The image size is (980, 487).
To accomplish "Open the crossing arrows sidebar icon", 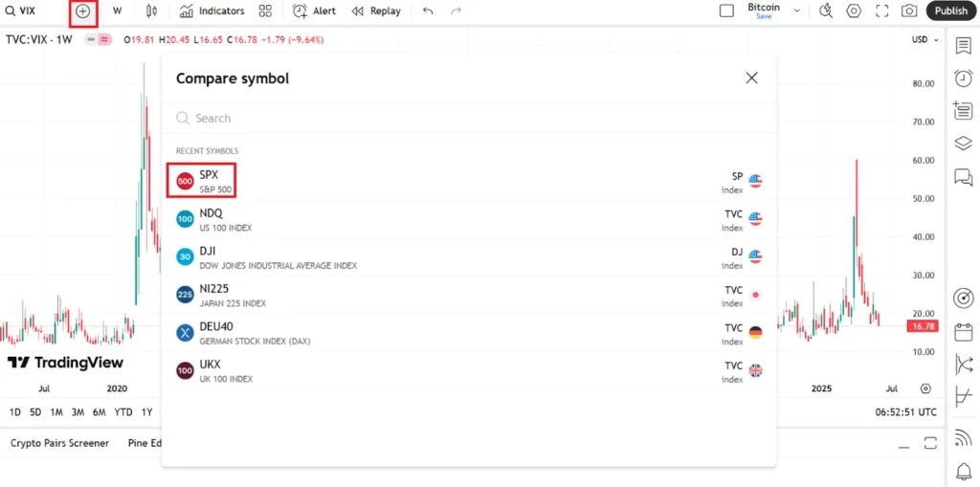I will pyautogui.click(x=963, y=364).
